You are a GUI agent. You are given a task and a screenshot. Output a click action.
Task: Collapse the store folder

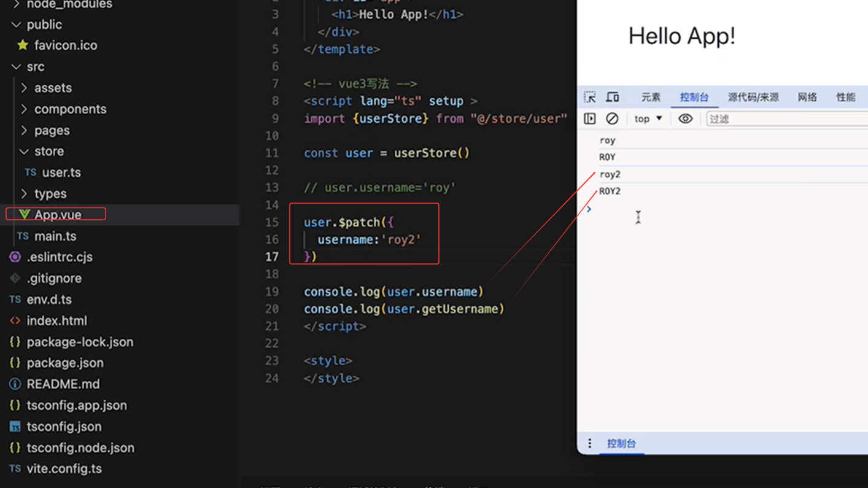[24, 151]
